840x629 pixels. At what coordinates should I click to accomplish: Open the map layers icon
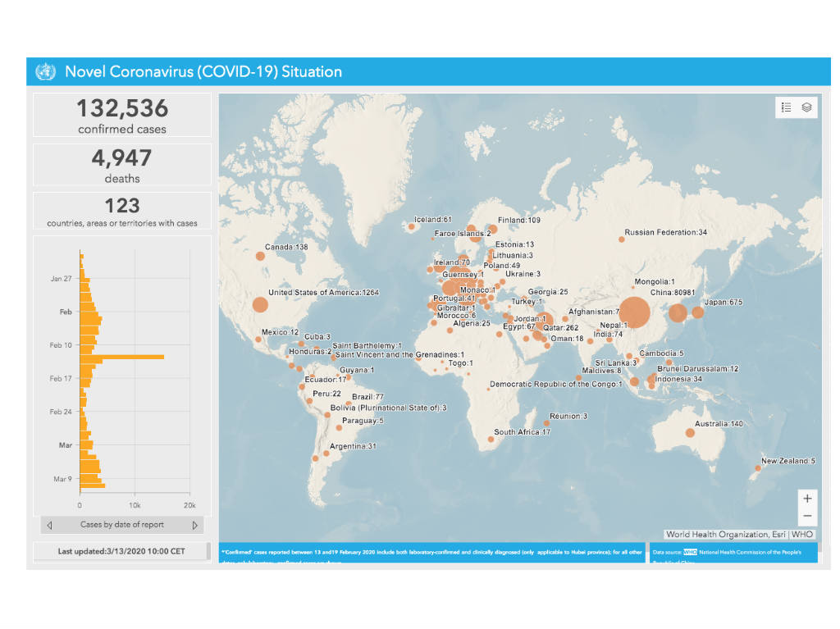pos(806,107)
